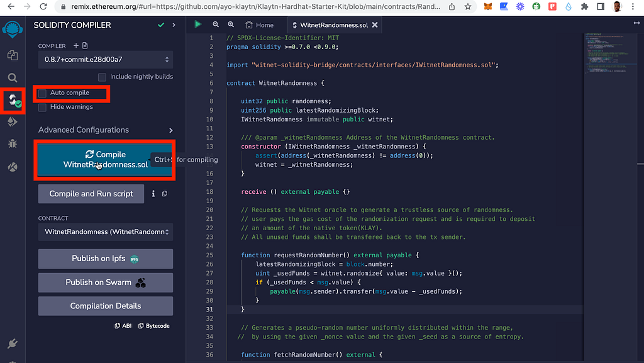Close the WitnetRandomness.sol tab
The height and width of the screenshot is (363, 644).
(375, 25)
